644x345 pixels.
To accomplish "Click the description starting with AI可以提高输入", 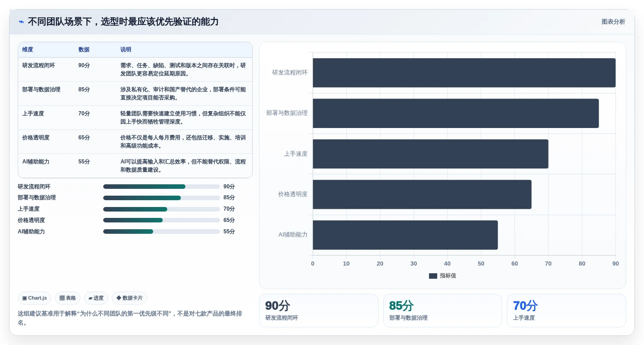I will click(x=183, y=166).
